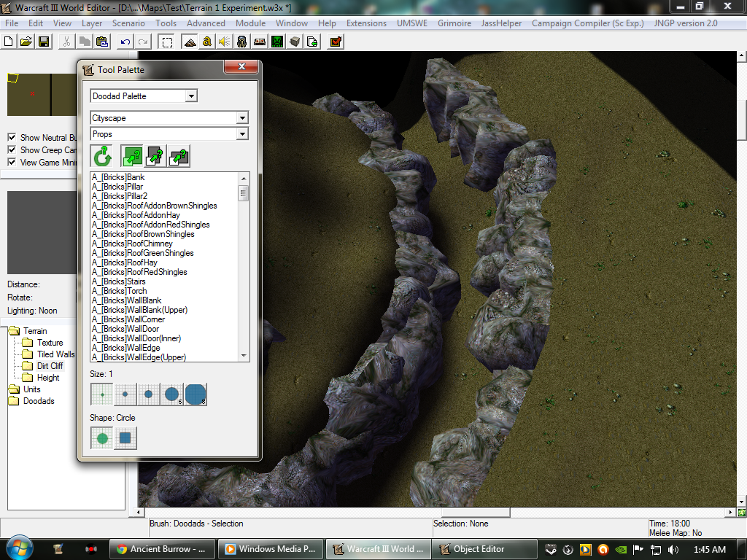Switch to Windows Media Player taskbar button
The height and width of the screenshot is (560, 747).
[271, 549]
